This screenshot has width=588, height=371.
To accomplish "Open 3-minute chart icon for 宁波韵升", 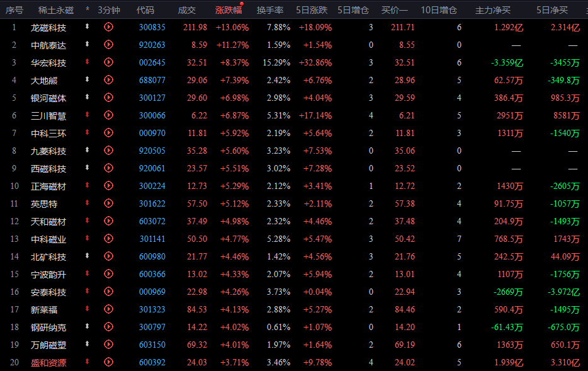I will tap(108, 274).
